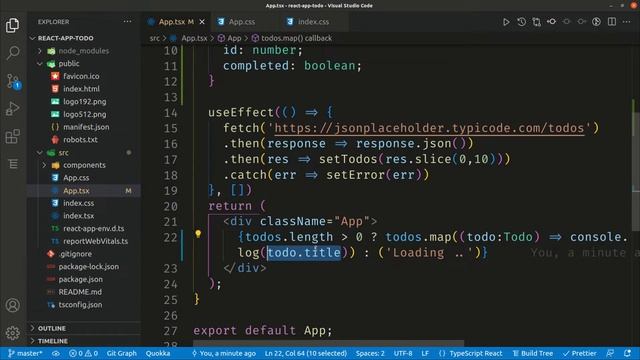Open favicon.ico in explorer
Viewport: 640px width, 360px height.
click(x=84, y=76)
